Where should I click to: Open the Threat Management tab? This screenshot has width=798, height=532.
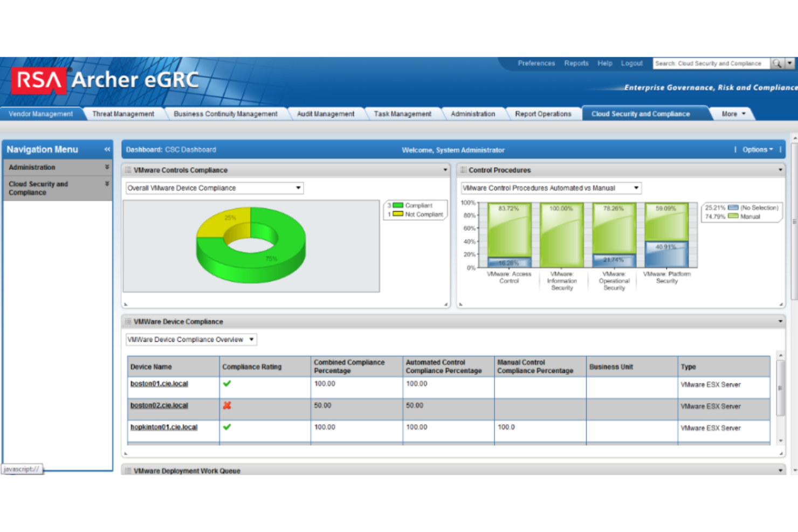coord(123,114)
